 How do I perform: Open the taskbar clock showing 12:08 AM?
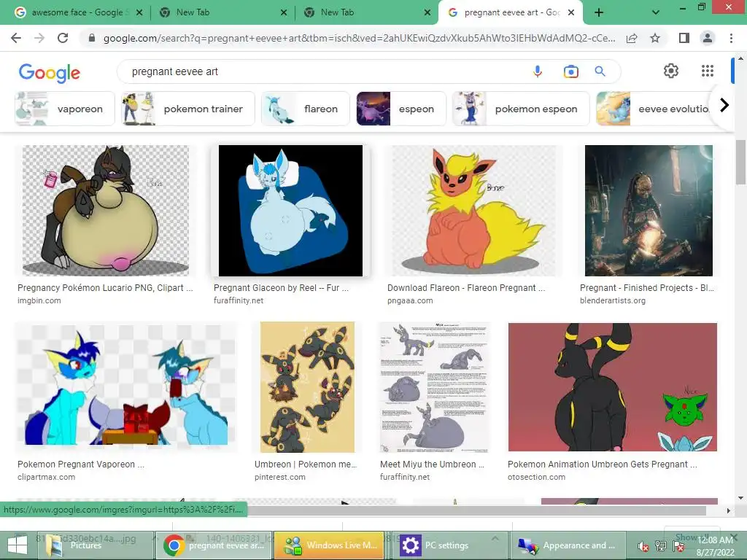coord(715,545)
